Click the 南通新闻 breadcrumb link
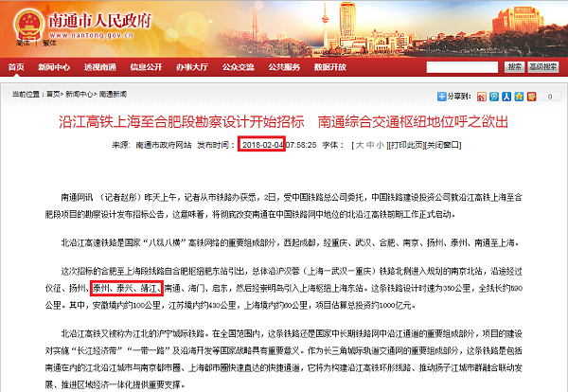 point(113,94)
